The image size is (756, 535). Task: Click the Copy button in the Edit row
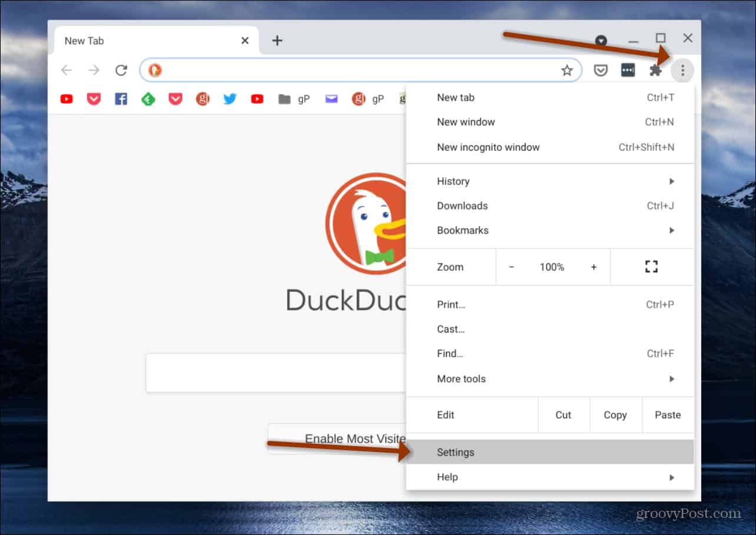615,415
